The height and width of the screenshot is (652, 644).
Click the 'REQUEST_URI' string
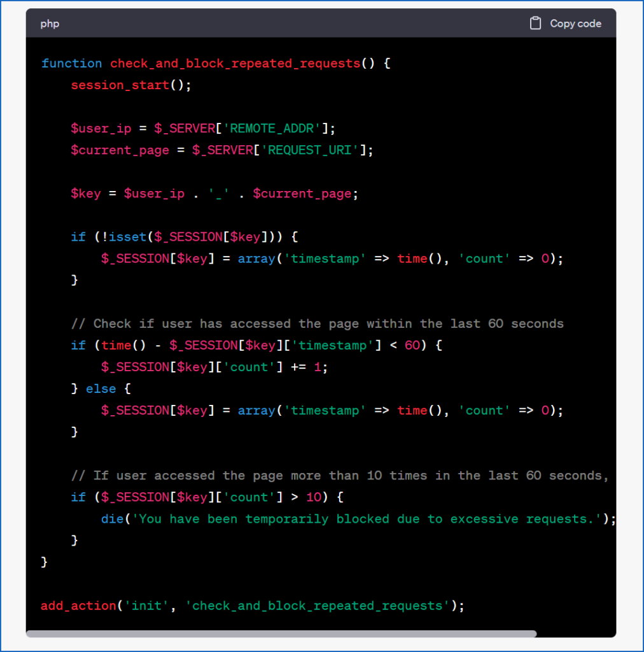point(309,150)
